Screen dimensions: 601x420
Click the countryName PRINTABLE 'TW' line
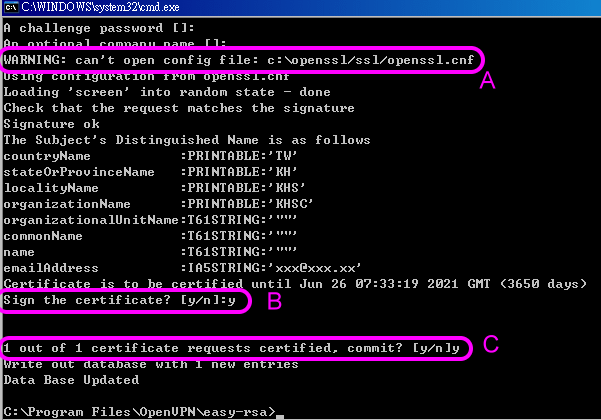(130, 156)
